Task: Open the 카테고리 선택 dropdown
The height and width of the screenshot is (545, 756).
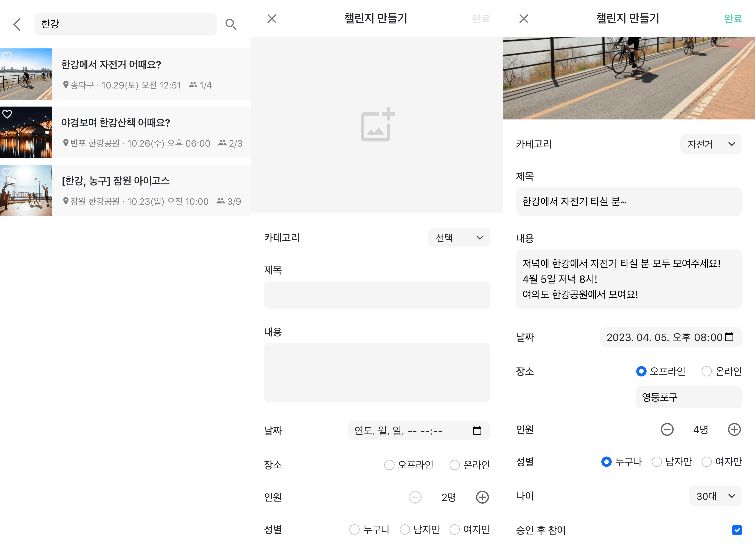Action: [459, 237]
